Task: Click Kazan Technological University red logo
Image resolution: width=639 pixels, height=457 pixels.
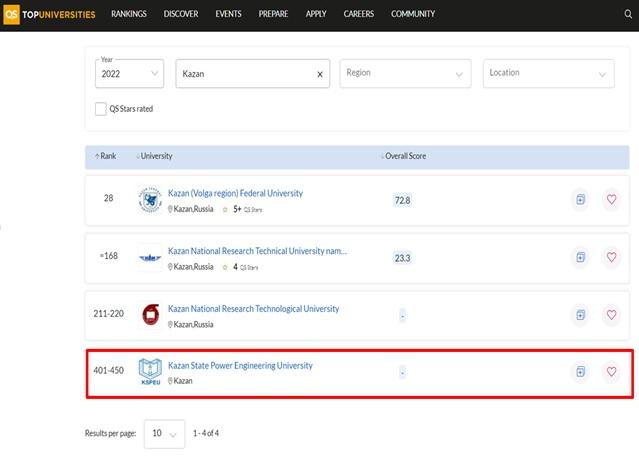Action: (x=150, y=315)
